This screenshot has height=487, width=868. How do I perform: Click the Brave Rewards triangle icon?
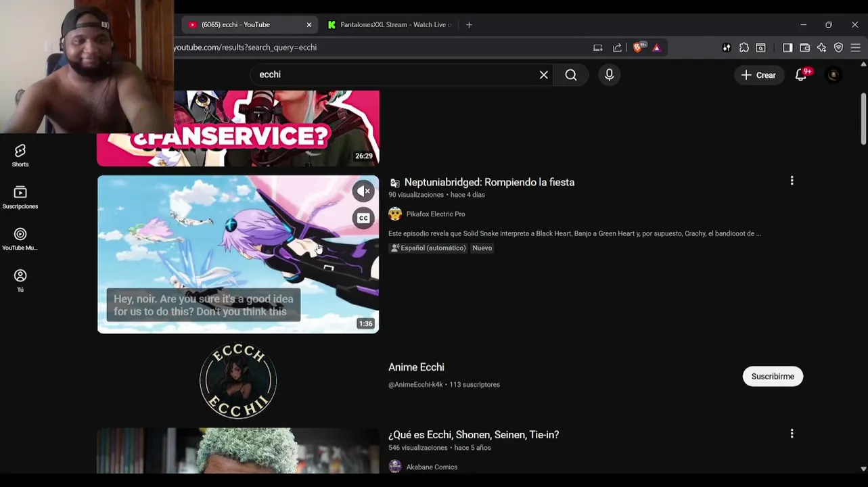pos(656,47)
